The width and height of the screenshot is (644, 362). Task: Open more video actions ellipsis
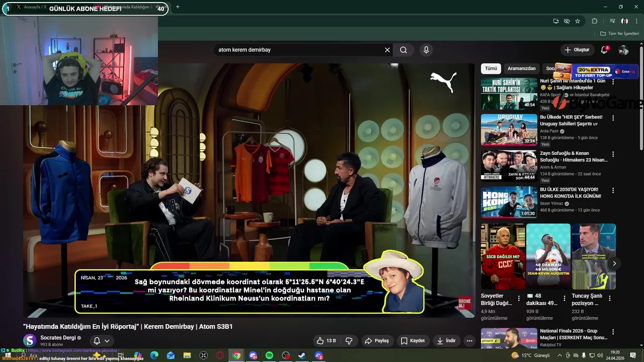pos(469,341)
